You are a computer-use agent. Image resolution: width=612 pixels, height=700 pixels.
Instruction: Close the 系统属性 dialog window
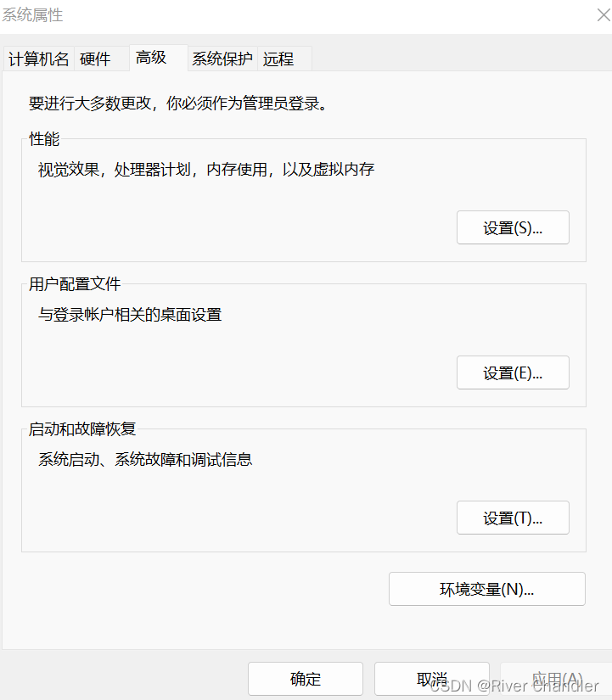pos(601,15)
